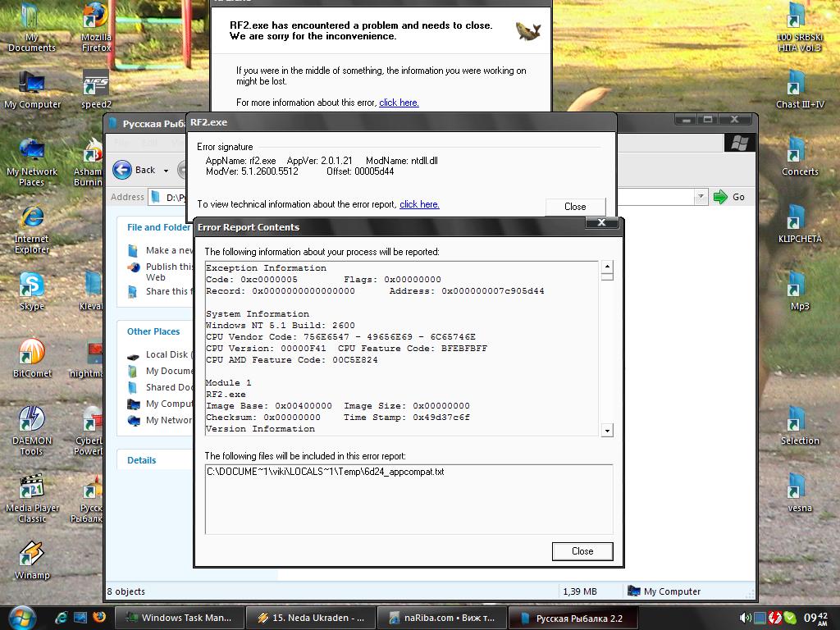
Task: Open My Computer link in Other Places
Action: click(161, 404)
